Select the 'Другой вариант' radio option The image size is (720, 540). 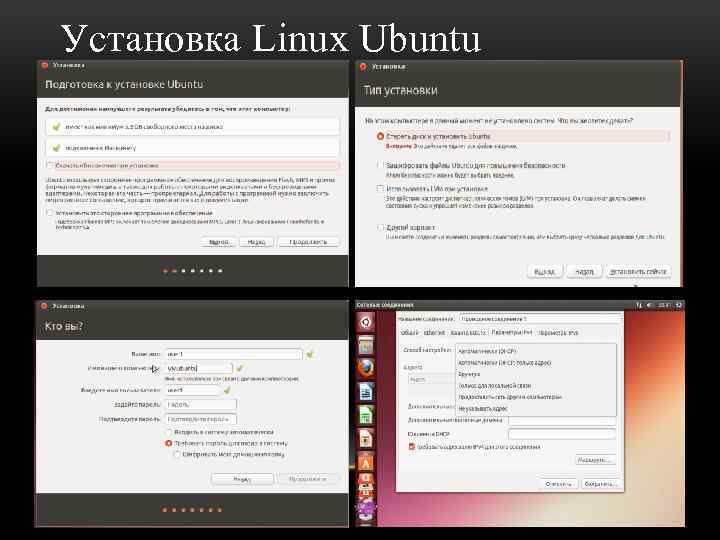pyautogui.click(x=380, y=227)
